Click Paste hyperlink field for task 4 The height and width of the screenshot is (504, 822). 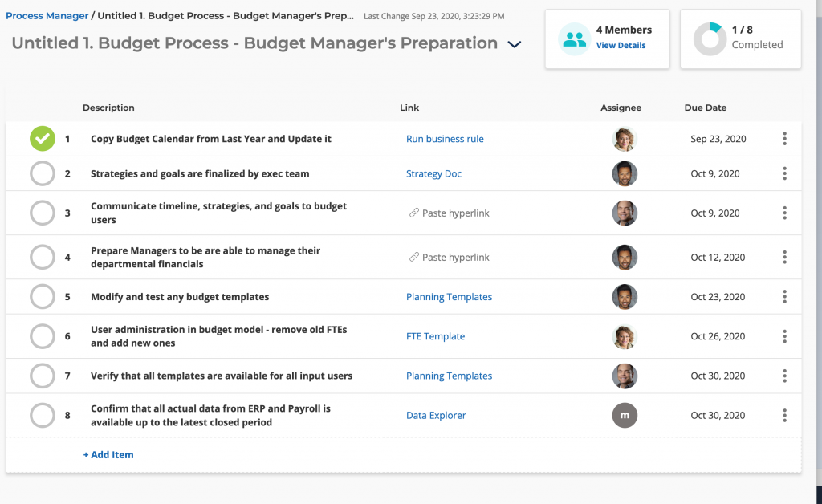(x=455, y=258)
